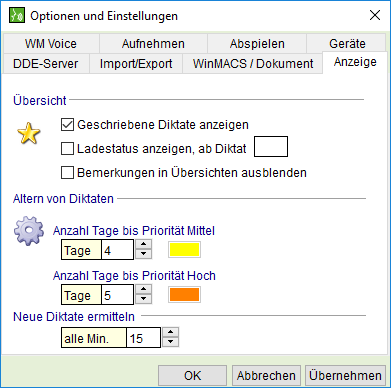Open the Import/Export tab

click(136, 63)
